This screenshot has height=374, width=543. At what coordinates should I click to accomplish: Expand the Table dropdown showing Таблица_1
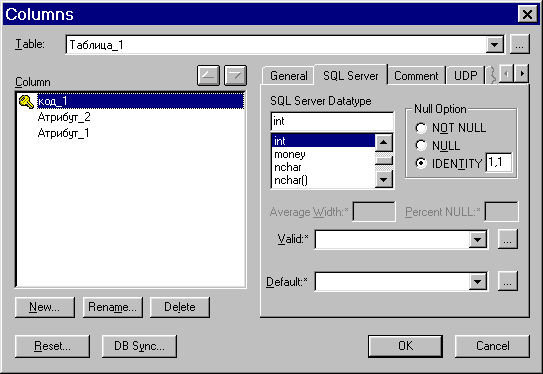point(495,45)
